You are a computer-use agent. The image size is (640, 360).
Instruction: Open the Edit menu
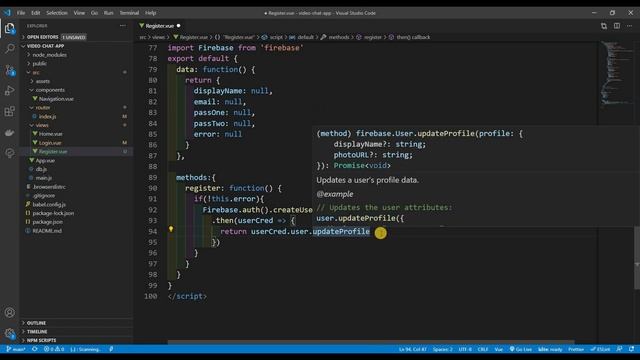[36, 13]
